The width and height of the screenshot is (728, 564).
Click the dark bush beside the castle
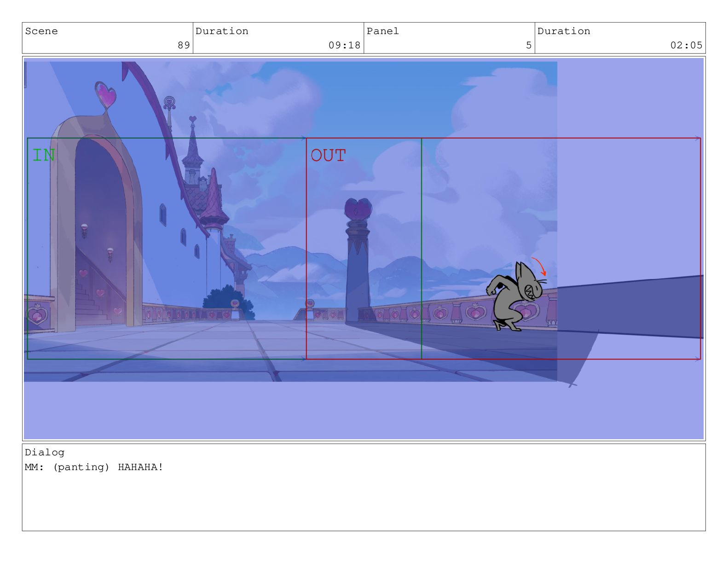226,300
